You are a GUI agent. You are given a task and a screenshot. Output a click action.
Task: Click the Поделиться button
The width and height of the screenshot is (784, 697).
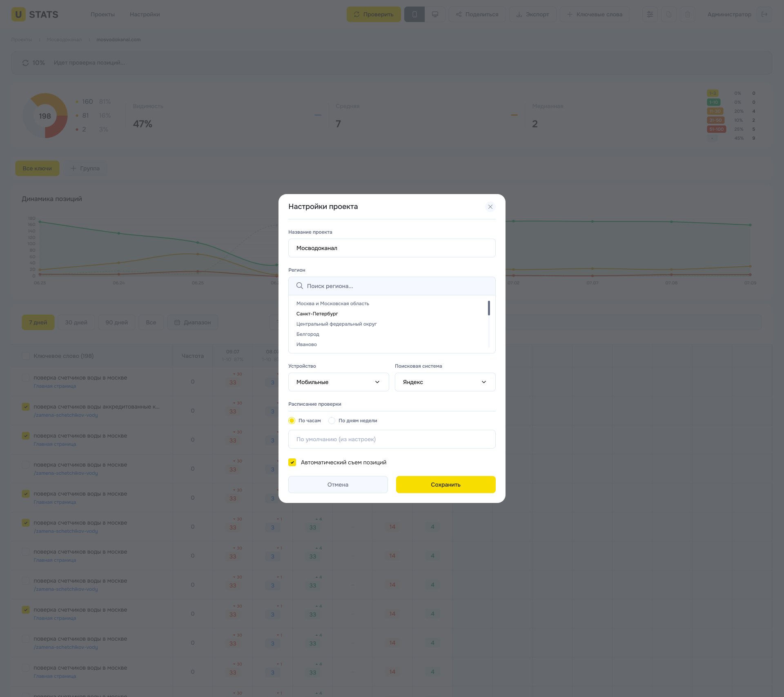point(477,14)
